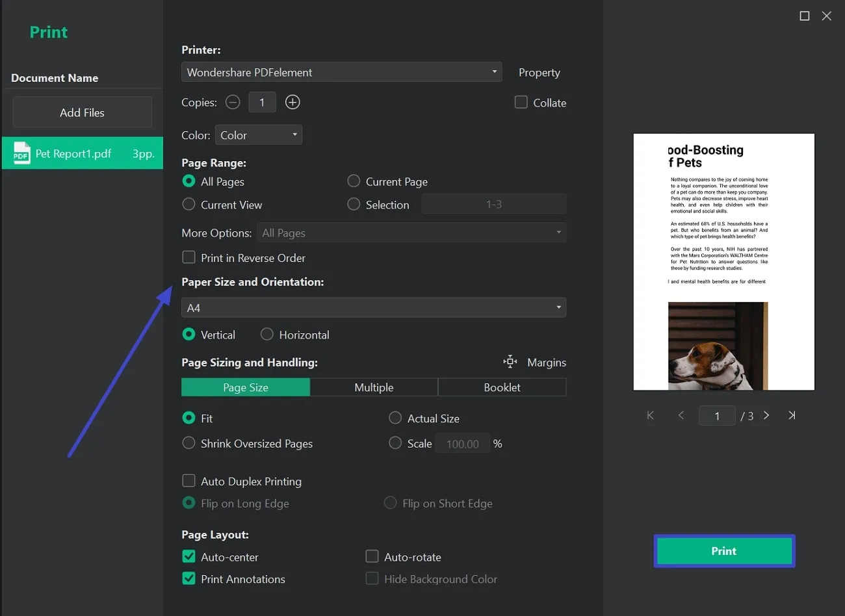
Task: Click the document preview thumbnail
Action: pyautogui.click(x=723, y=262)
